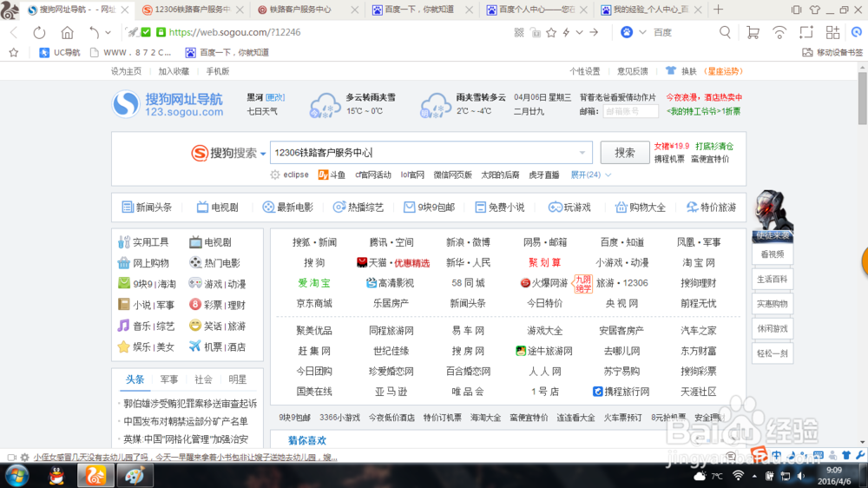Switch to 百度个人中心 tab
Viewport: 868px width, 488px height.
(537, 10)
